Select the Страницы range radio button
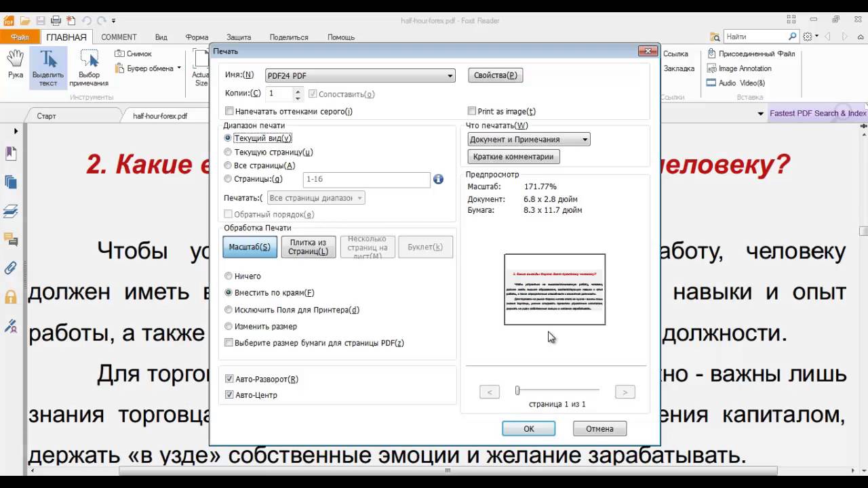 pyautogui.click(x=228, y=179)
